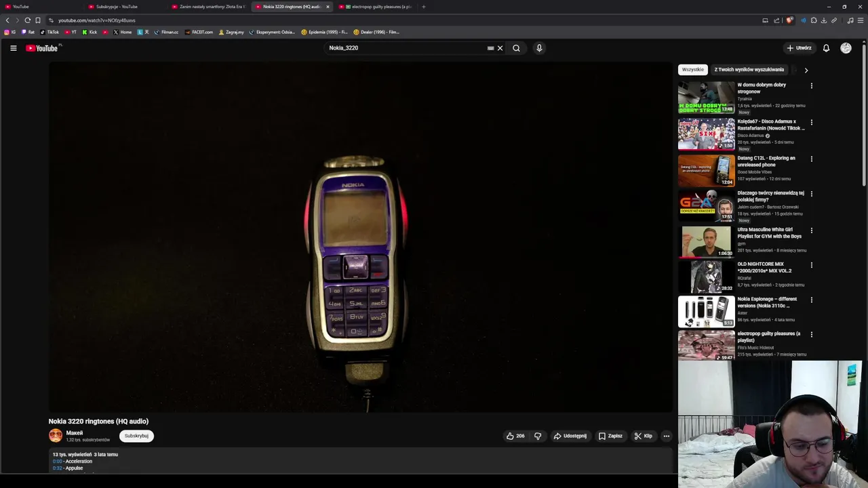This screenshot has width=868, height=488.
Task: Close the Nokia 3220 ringtones tab
Action: point(328,7)
